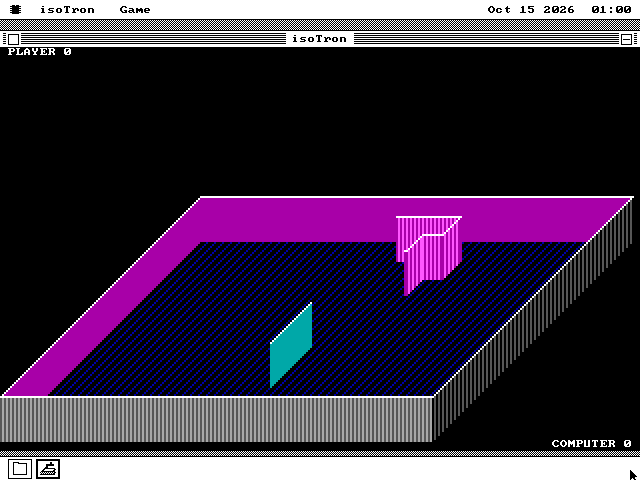Viewport: 640px width, 480px height.
Task: Open the ship application icon in bottom bar
Action: click(x=48, y=469)
